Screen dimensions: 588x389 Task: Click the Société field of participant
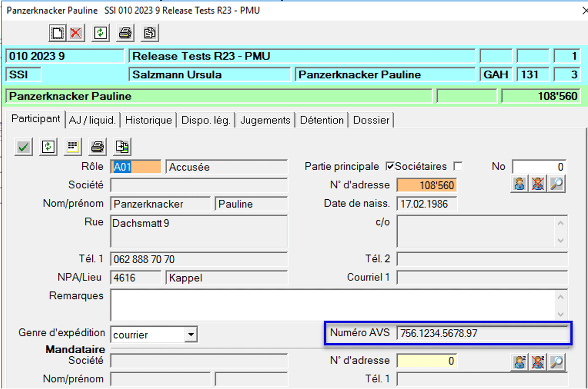click(199, 186)
